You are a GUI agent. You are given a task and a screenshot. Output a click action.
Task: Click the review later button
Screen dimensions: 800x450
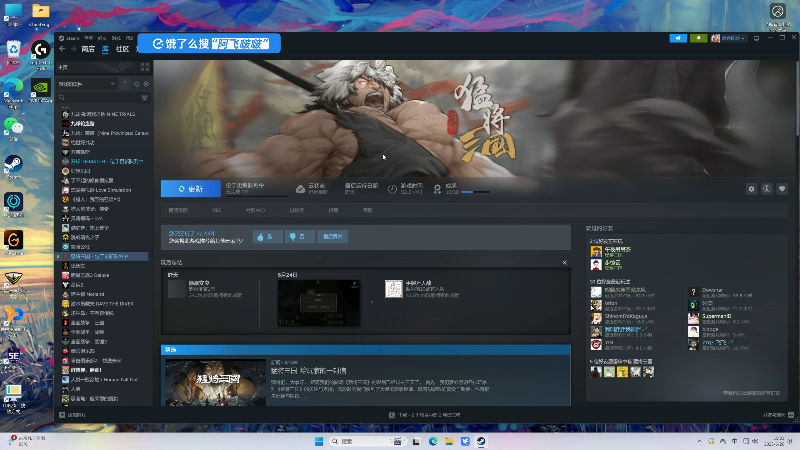tap(333, 237)
